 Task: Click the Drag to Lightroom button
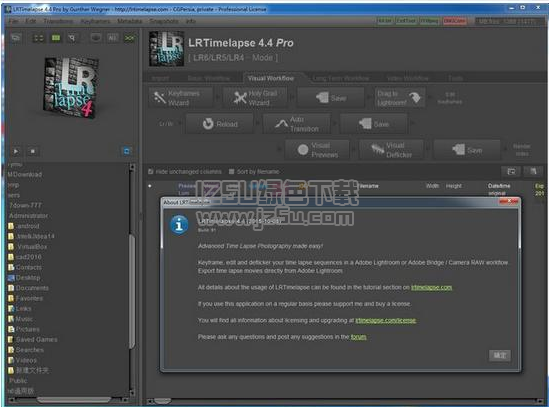pos(400,98)
